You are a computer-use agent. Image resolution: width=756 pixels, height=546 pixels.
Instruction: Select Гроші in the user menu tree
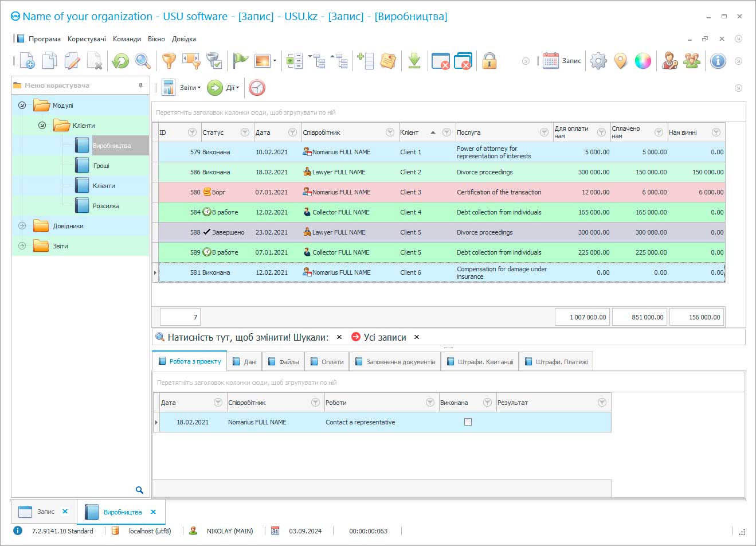pos(101,166)
